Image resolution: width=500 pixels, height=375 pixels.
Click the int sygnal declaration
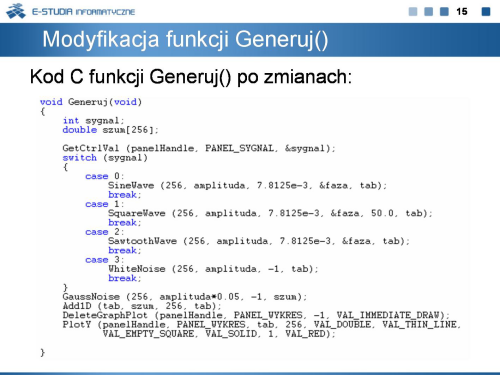point(93,121)
